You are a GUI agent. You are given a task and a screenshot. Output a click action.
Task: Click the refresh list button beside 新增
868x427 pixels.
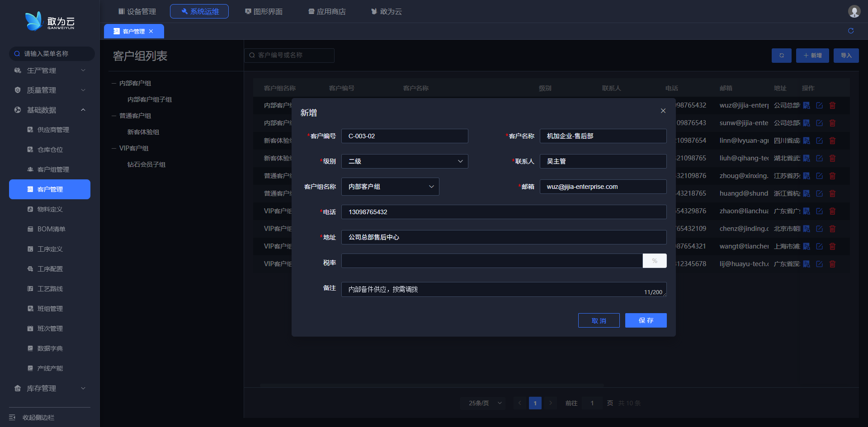tap(781, 56)
